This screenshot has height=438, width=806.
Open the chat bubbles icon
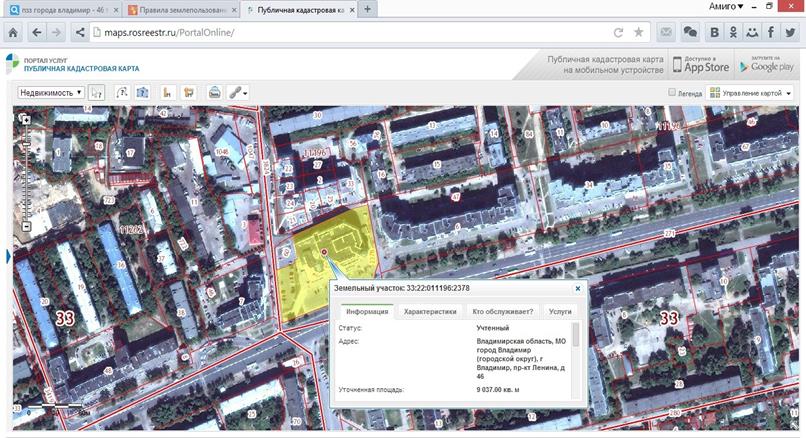[x=690, y=32]
